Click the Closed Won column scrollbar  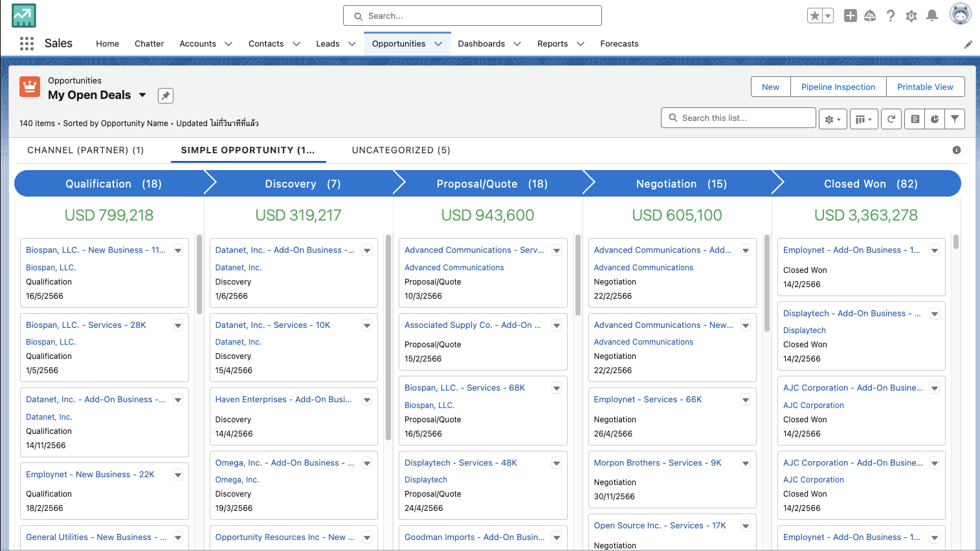(956, 243)
